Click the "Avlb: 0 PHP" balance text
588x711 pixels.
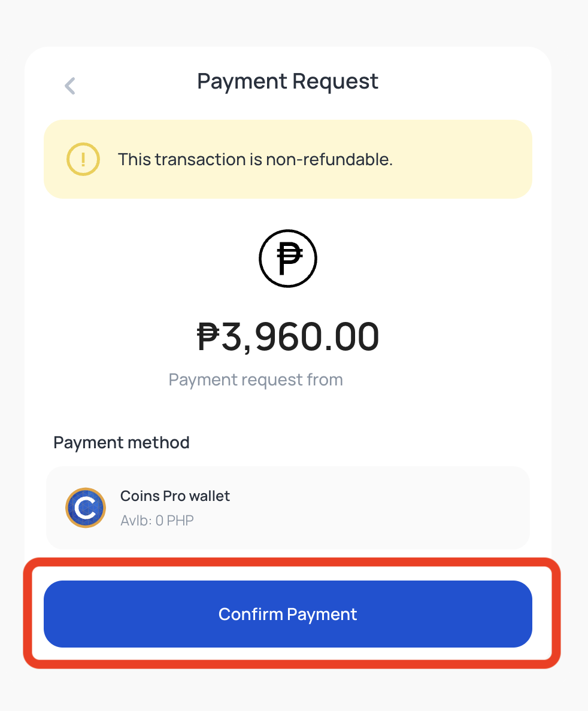click(157, 521)
